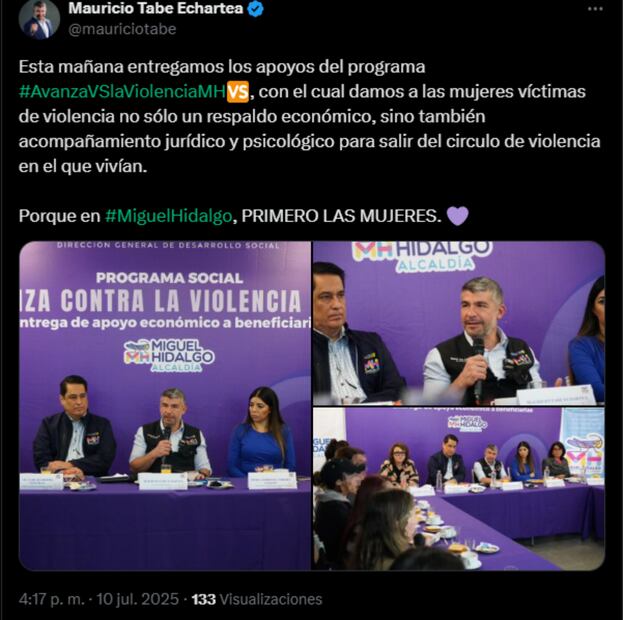The image size is (623, 620).
Task: Click the PROGRAMA SOCIAL banner text
Action: (169, 278)
